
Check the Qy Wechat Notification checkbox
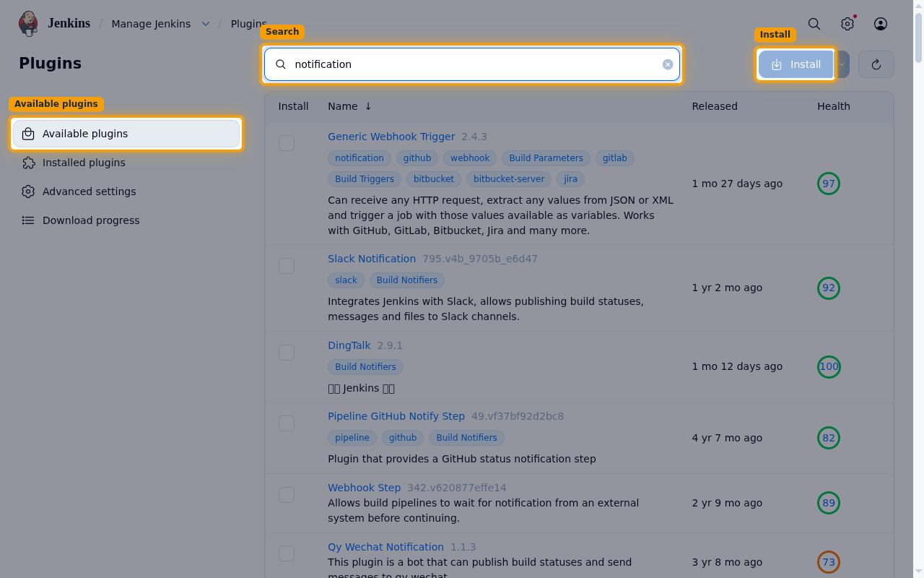pos(287,554)
